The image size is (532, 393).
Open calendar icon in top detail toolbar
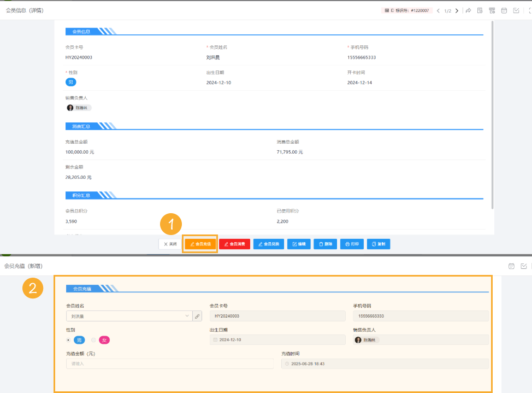(x=504, y=10)
